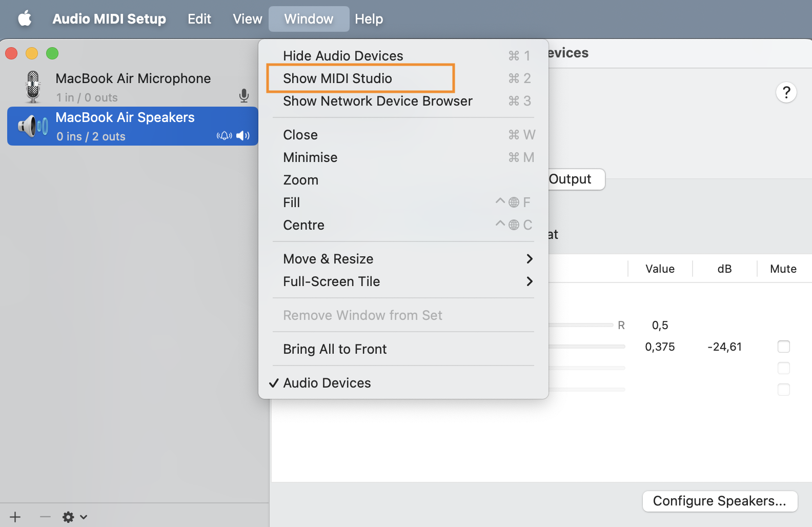Click the 0,5 balance value
The width and height of the screenshot is (812, 527).
[x=660, y=326]
